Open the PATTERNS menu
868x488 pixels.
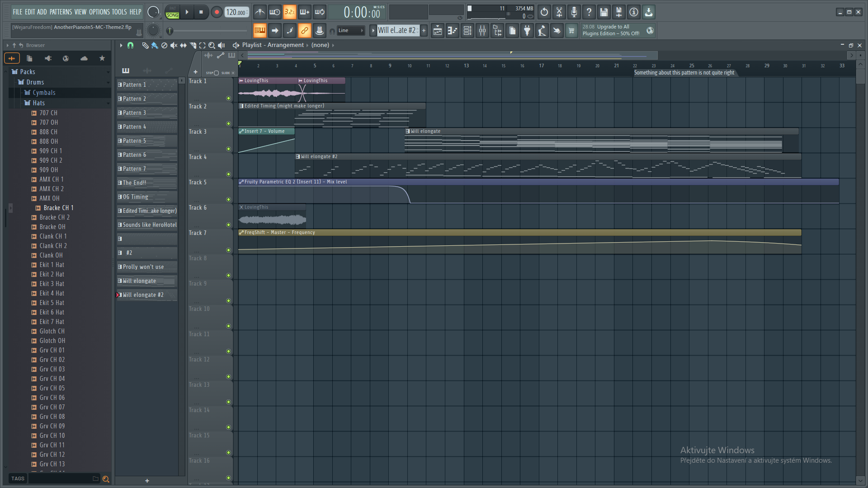pyautogui.click(x=61, y=12)
